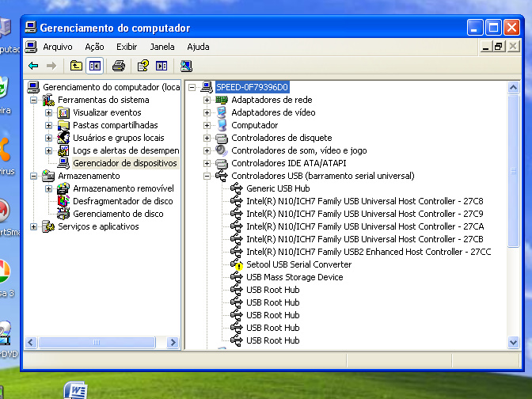Toggle the show/hide console tree icon
This screenshot has width=532, height=399.
click(x=94, y=66)
